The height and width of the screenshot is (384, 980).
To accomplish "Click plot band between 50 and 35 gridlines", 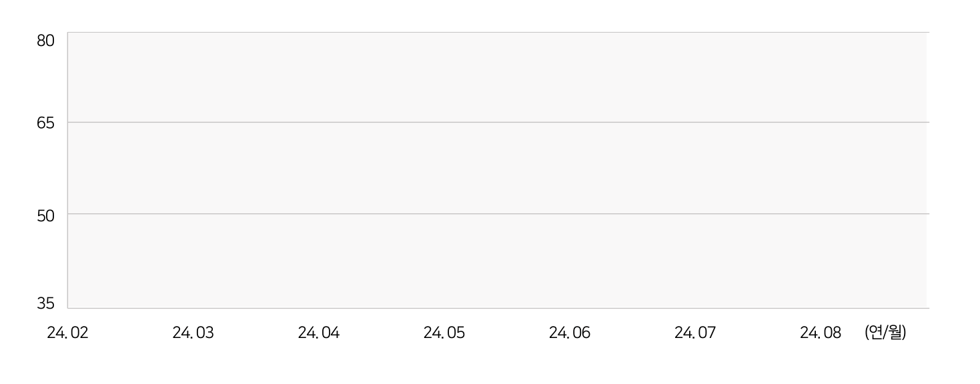I will (498, 261).
